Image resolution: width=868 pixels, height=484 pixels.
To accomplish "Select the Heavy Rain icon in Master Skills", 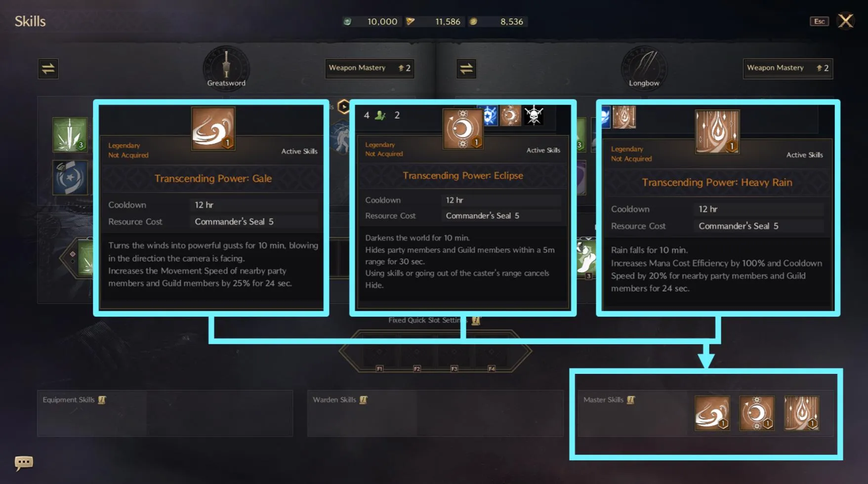I will coord(801,413).
